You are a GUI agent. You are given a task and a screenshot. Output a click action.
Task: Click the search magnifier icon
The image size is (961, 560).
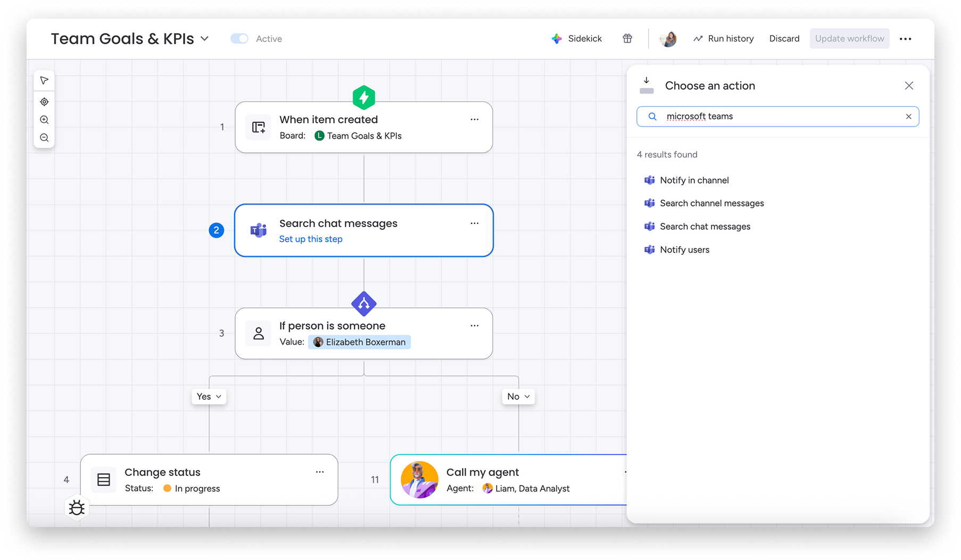click(x=652, y=116)
